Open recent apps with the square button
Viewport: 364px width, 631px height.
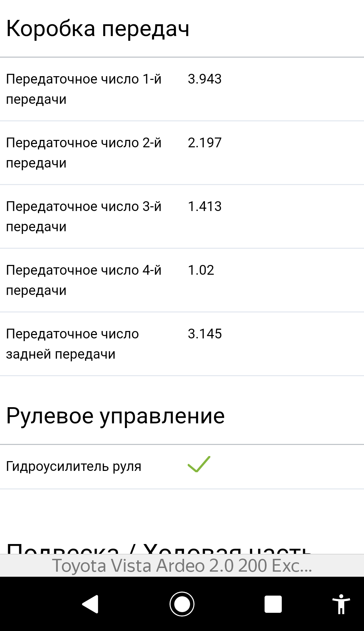coord(273,604)
